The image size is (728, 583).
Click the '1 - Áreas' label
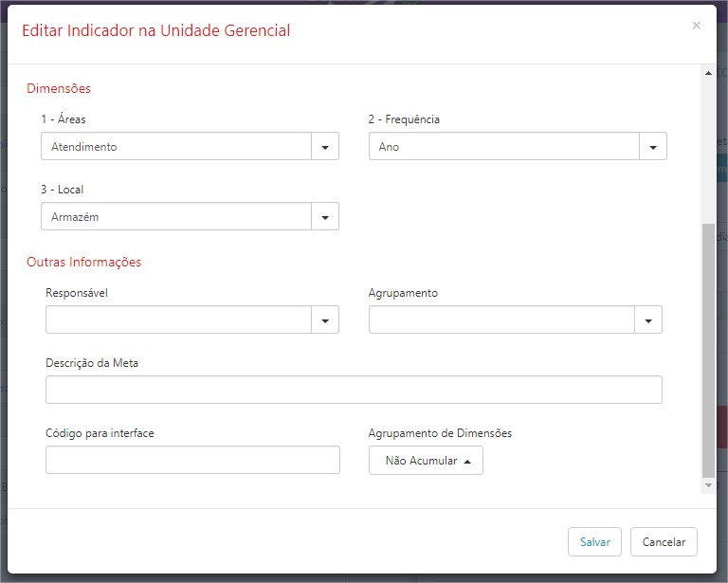[x=64, y=119]
